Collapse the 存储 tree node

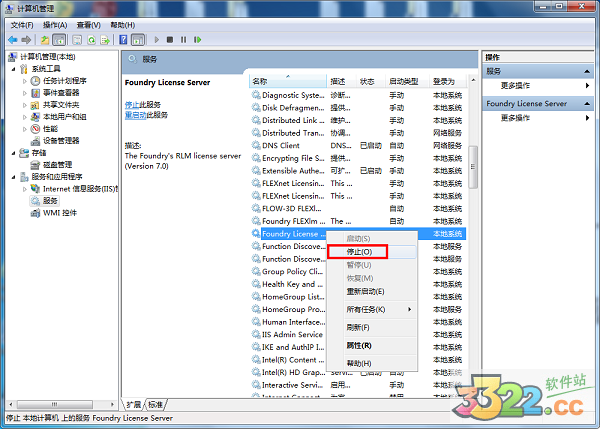click(13, 153)
